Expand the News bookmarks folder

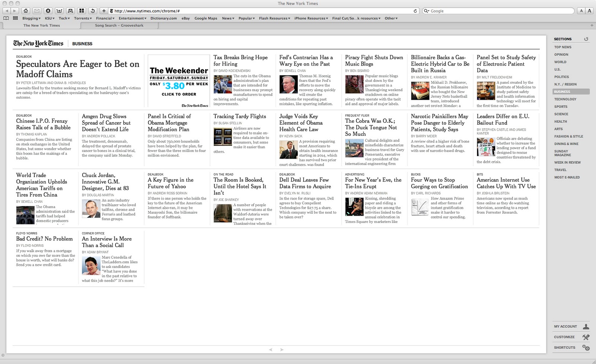(x=228, y=18)
